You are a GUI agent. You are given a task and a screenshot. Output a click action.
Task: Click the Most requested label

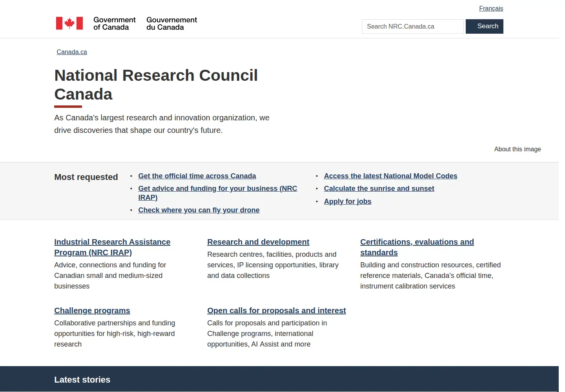pos(86,177)
